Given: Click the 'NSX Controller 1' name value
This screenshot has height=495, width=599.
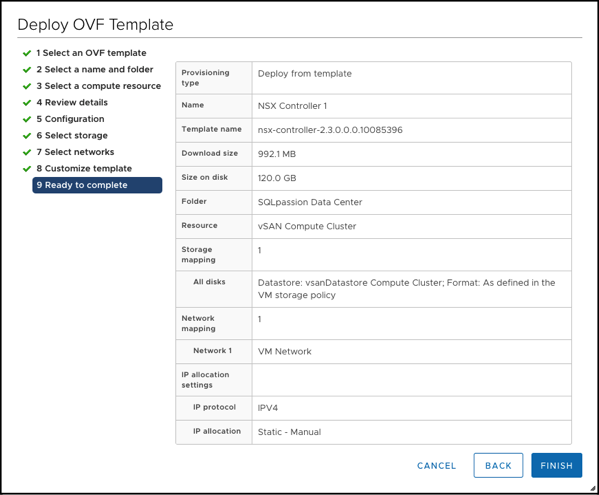Looking at the screenshot, I should (292, 106).
